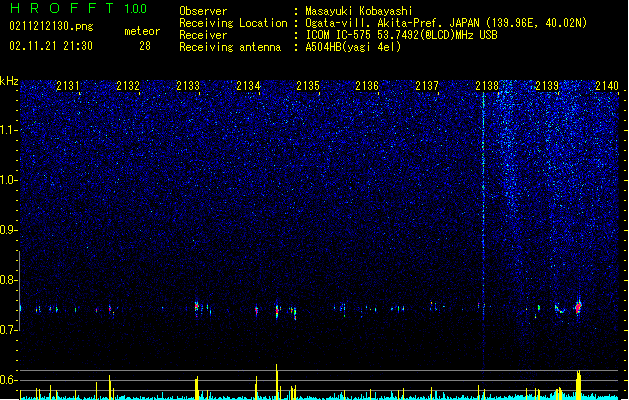The image size is (629, 400).
Task: Click the "Observer" label
Action: click(203, 11)
